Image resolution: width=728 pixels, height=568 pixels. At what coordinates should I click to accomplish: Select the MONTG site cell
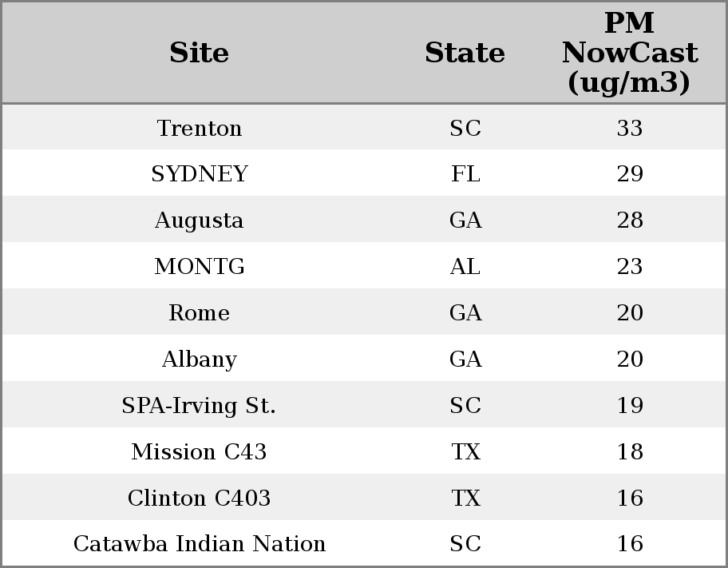tap(200, 267)
